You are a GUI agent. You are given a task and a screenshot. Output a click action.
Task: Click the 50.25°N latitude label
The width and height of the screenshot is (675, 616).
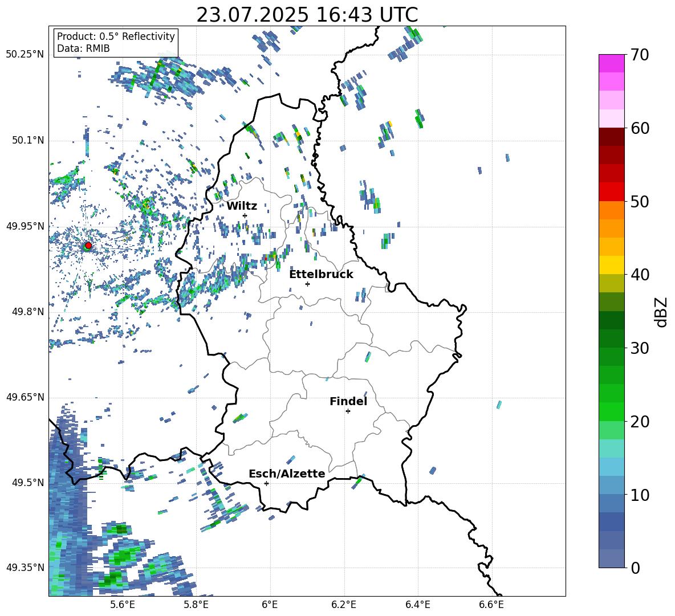25,55
